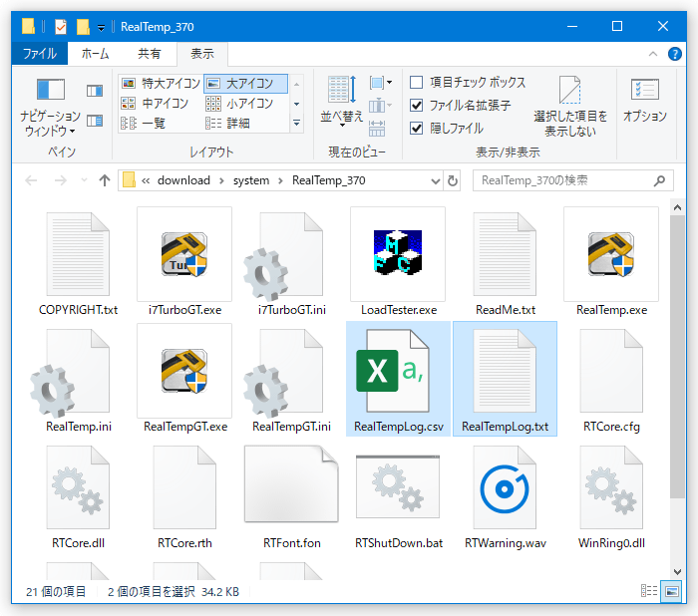The image size is (698, 616).
Task: Expand hidden path levels via double chevron
Action: point(146,180)
